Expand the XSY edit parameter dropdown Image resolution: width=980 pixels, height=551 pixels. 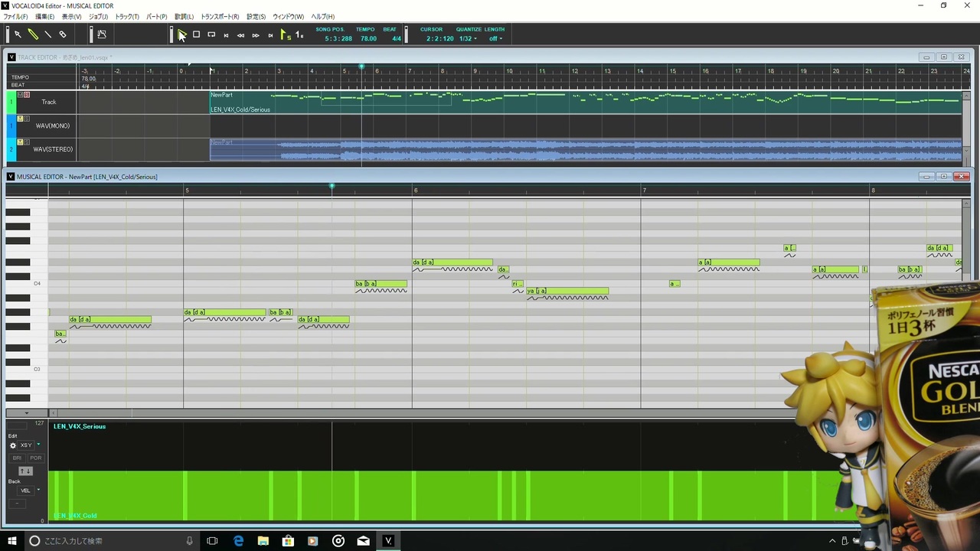tap(38, 445)
